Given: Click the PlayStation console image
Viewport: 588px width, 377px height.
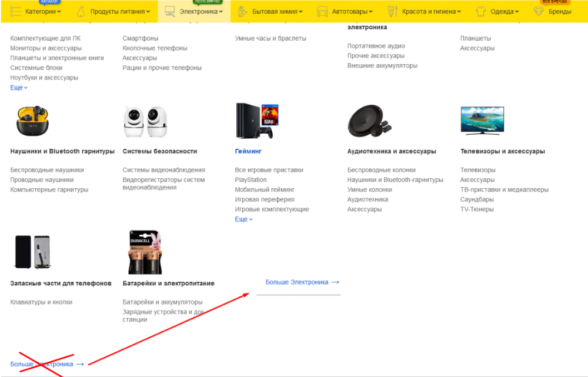Looking at the screenshot, I should 257,121.
